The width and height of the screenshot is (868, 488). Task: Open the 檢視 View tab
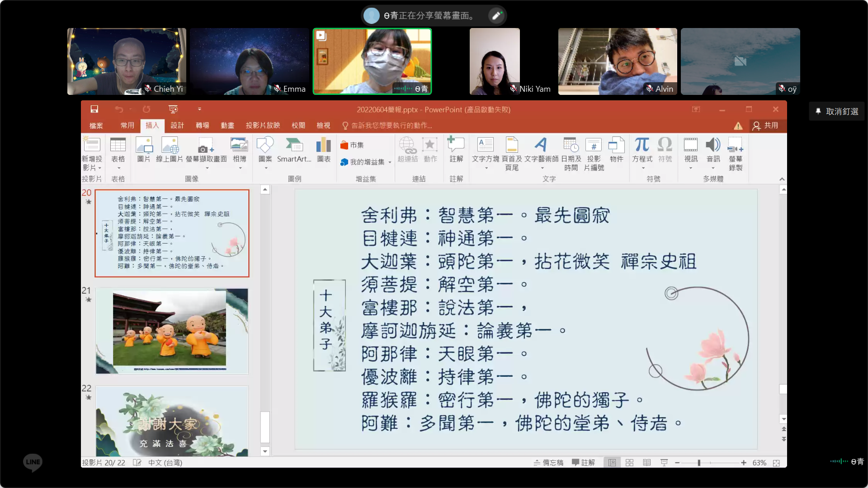coord(323,126)
